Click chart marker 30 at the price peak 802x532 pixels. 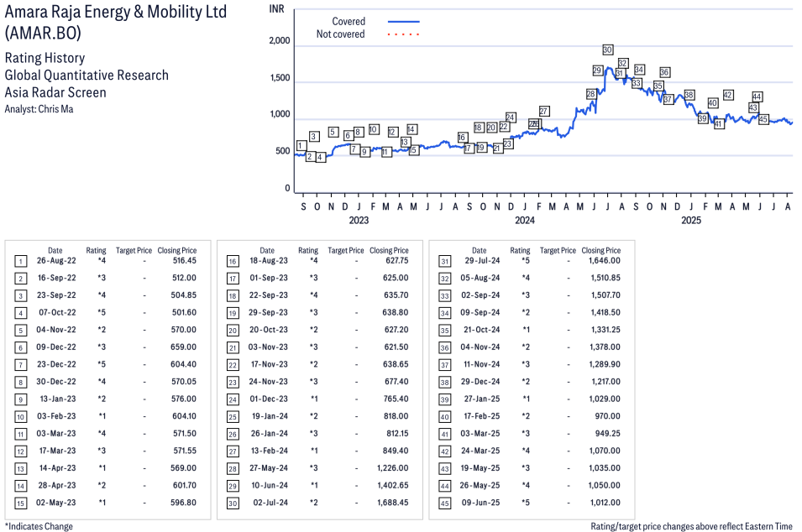coord(607,50)
